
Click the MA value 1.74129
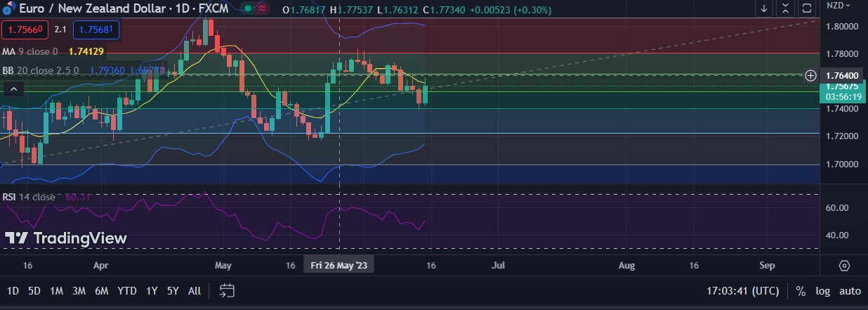[86, 51]
